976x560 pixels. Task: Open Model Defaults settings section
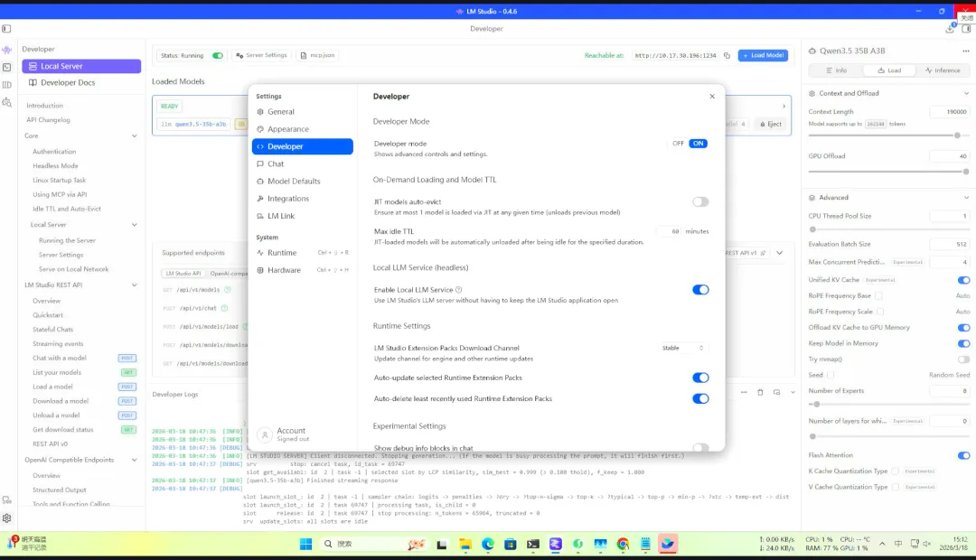(x=303, y=181)
